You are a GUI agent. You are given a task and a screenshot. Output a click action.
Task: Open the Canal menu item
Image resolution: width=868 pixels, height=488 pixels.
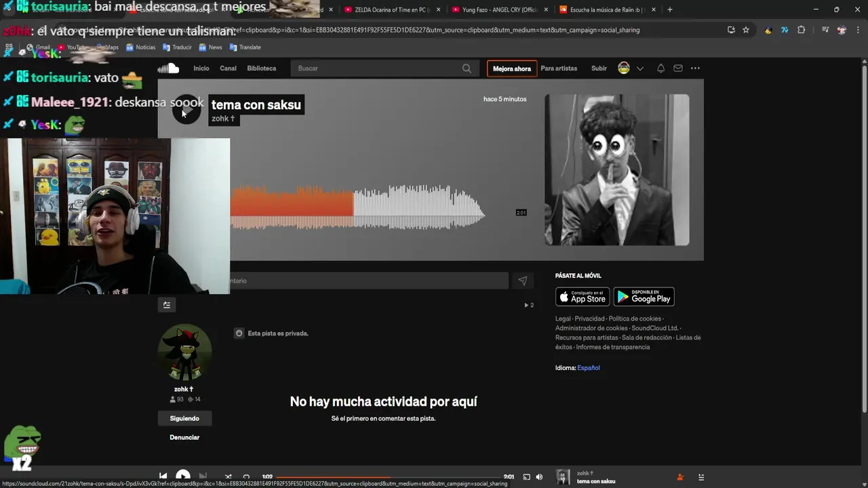228,68
